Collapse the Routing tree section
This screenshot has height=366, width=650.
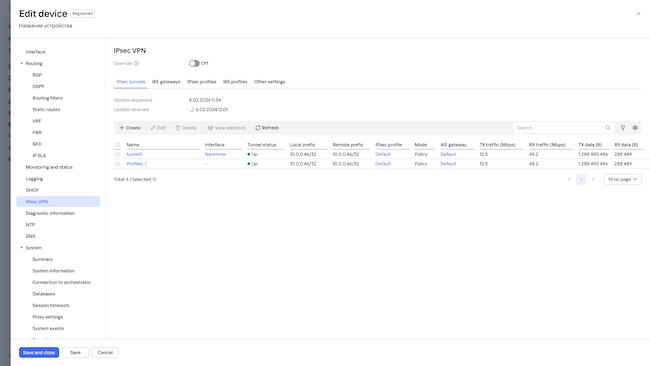tap(22, 63)
